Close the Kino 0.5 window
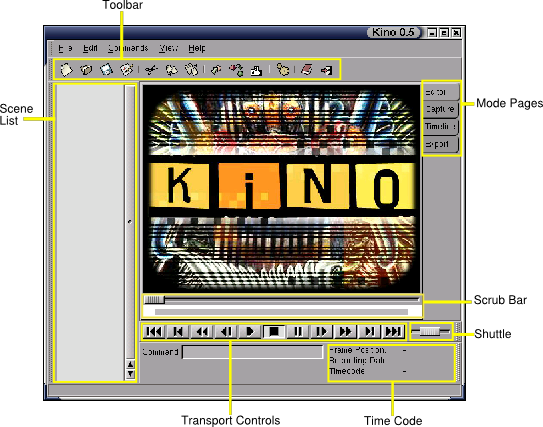The height and width of the screenshot is (427, 543). click(456, 33)
